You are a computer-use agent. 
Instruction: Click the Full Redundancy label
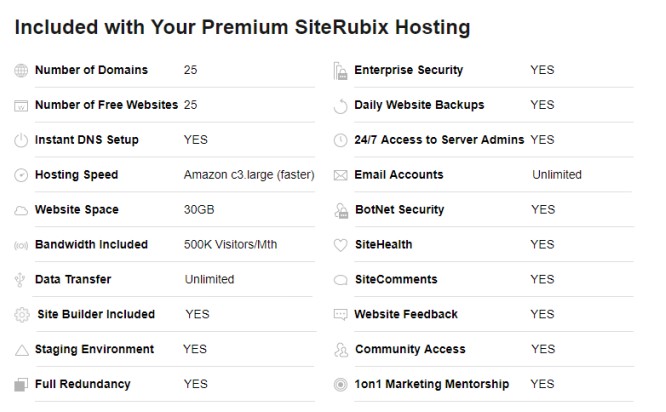pos(82,384)
